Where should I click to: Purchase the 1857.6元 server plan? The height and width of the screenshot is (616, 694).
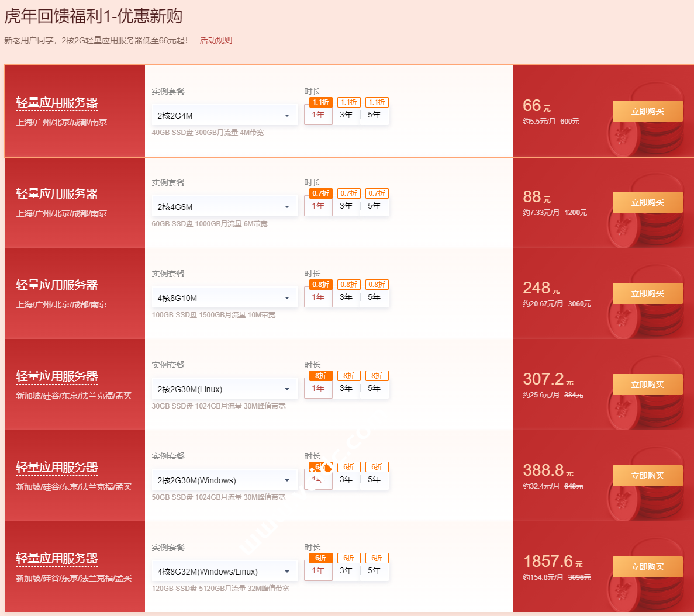(x=647, y=567)
